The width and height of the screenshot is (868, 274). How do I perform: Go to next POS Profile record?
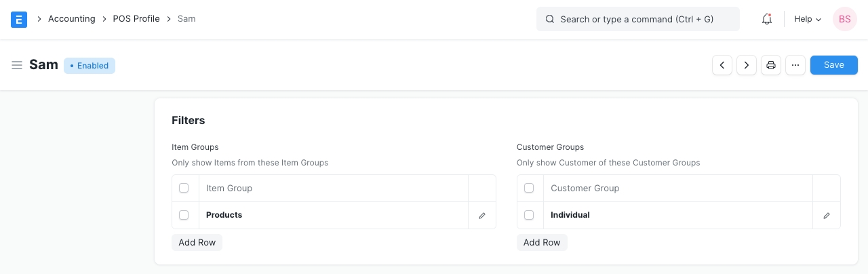pos(747,65)
